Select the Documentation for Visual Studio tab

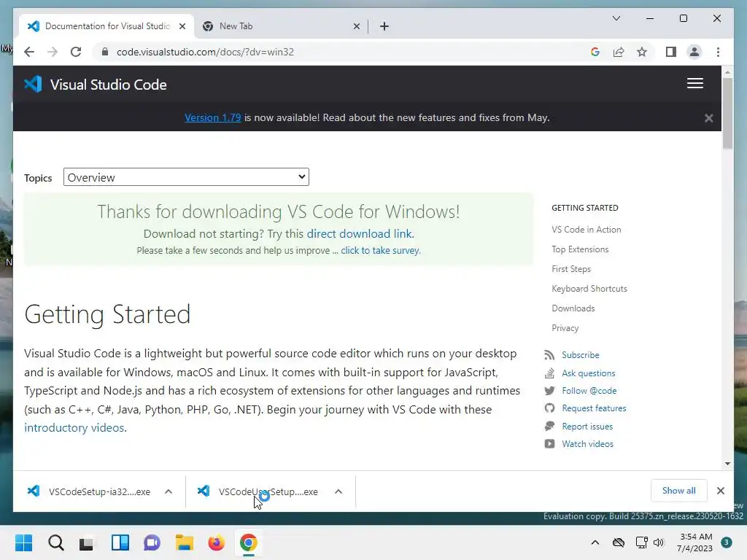point(107,26)
